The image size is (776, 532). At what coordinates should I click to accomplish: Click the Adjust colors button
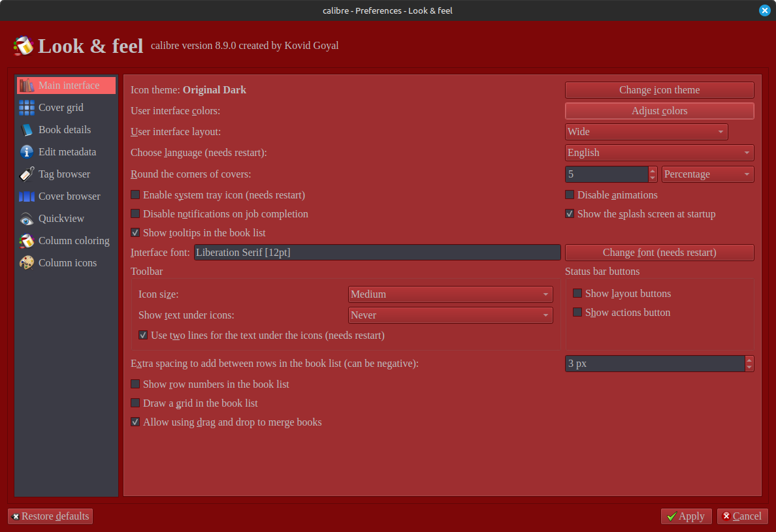click(659, 111)
